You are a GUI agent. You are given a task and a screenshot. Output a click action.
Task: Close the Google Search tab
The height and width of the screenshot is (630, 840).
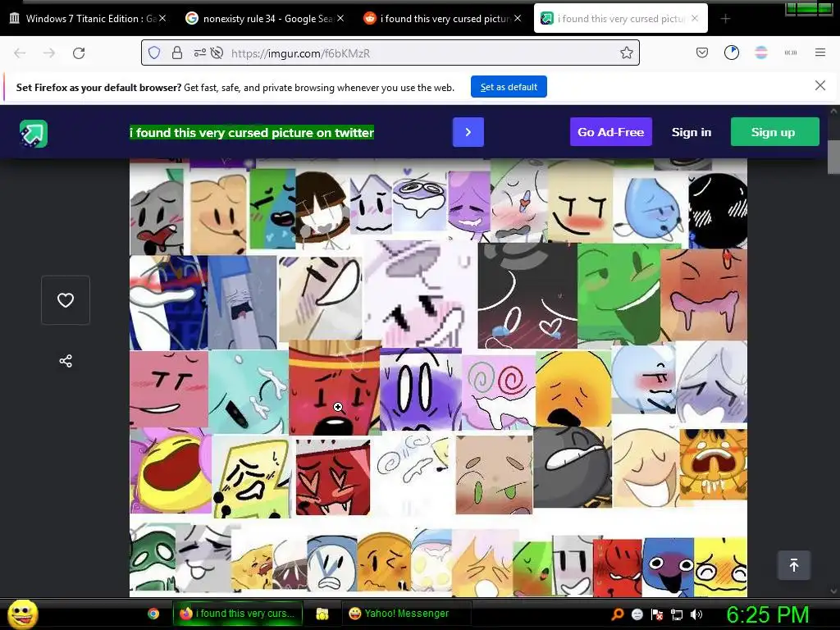340,18
